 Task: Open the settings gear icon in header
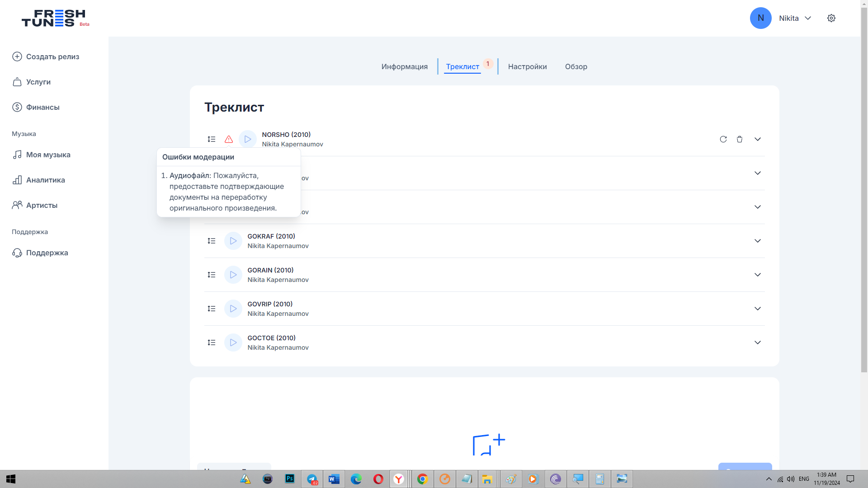pos(831,18)
